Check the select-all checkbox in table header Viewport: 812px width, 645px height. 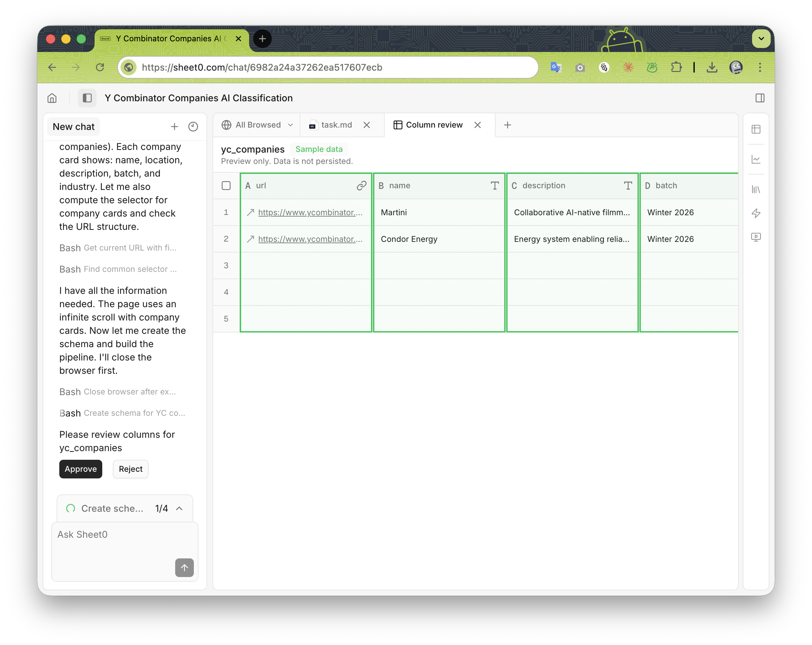point(226,185)
